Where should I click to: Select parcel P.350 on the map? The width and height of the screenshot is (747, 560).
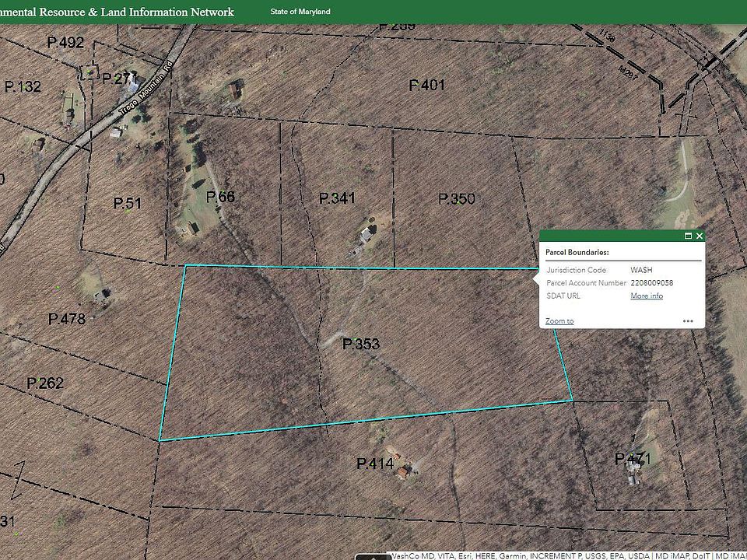[456, 199]
